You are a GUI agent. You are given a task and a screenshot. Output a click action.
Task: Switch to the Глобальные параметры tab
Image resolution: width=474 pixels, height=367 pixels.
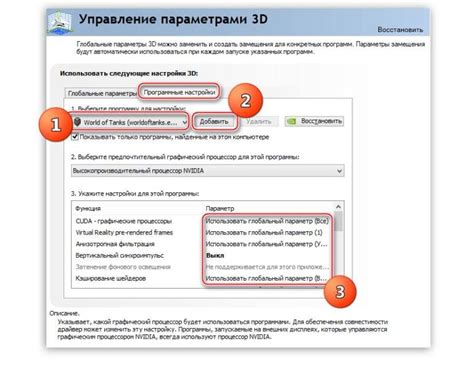(x=102, y=93)
